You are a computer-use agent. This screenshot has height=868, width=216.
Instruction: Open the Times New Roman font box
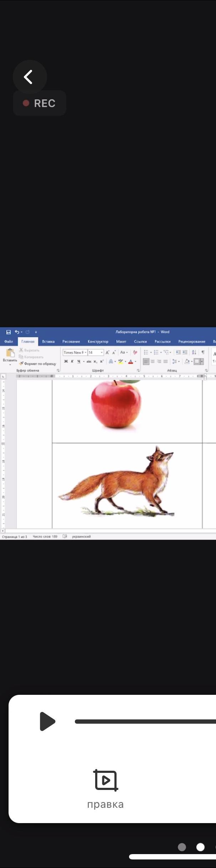[75, 352]
